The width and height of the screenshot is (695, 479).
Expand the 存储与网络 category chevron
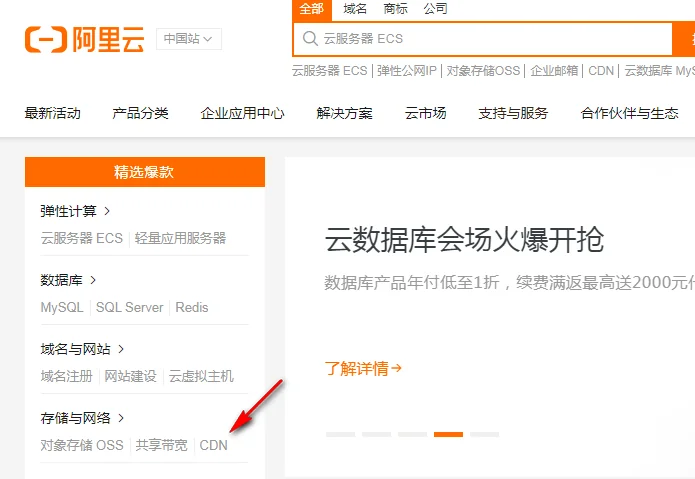121,418
